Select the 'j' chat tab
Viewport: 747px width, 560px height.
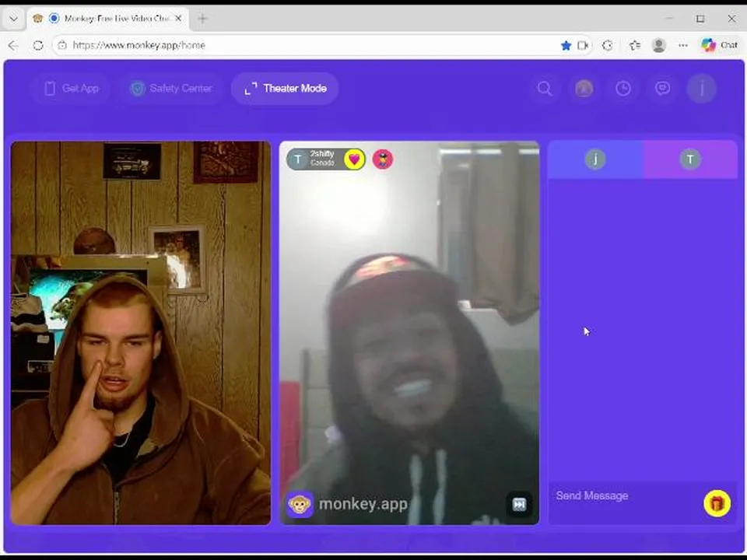click(x=595, y=159)
